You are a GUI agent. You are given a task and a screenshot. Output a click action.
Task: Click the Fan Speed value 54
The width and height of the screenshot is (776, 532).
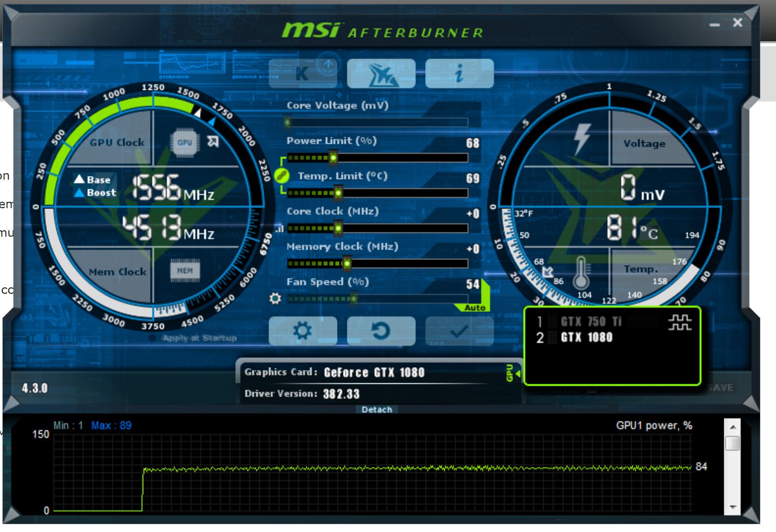[x=472, y=284]
